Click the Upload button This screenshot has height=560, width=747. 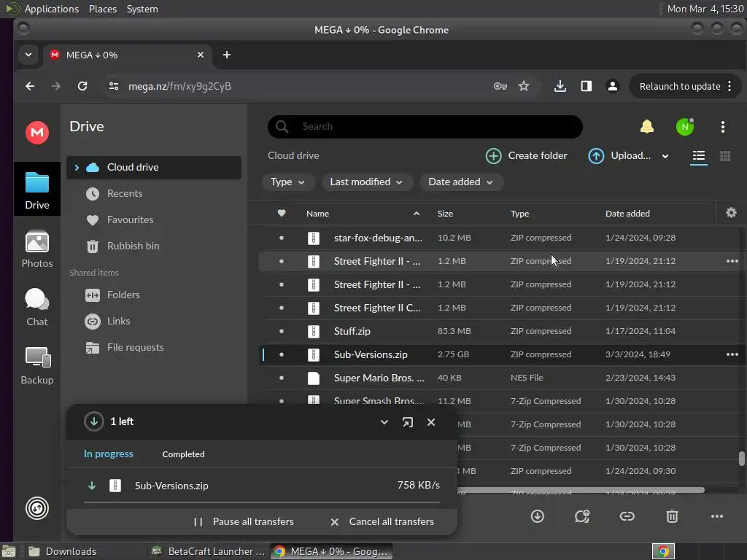[x=619, y=156]
